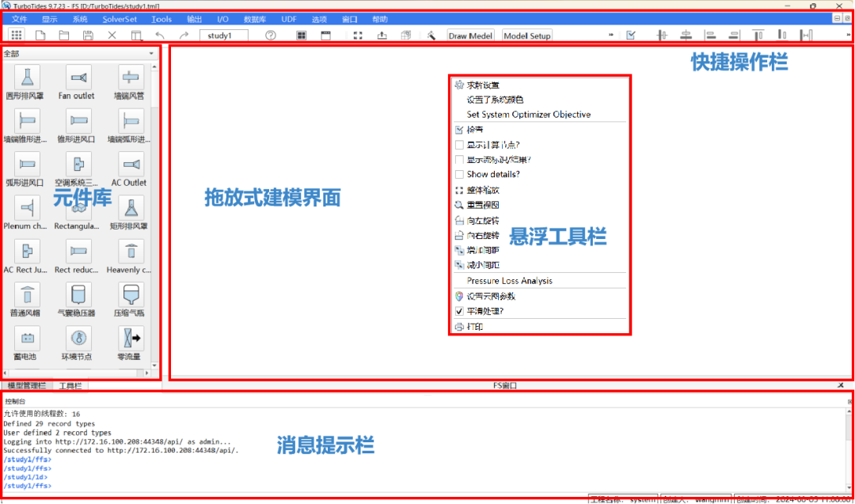855x504 pixels.
Task: Click 打印 at the bottom of the floating toolbar
Action: coord(475,326)
